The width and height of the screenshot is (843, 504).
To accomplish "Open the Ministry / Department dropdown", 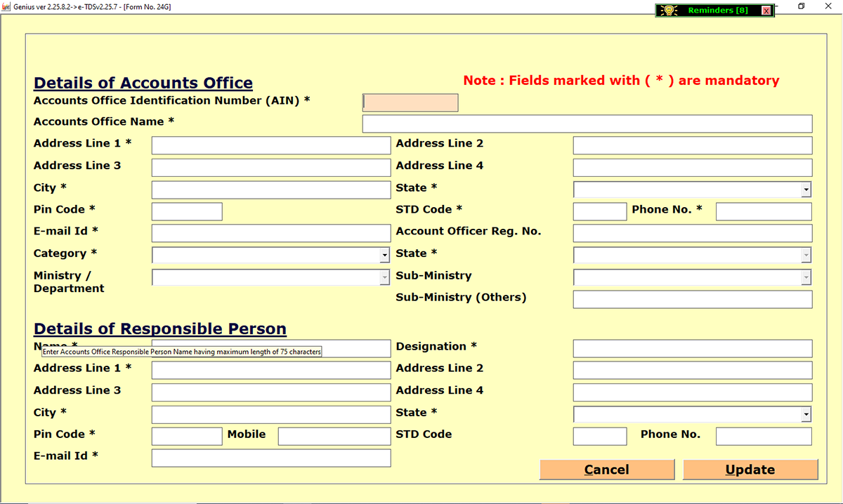I will click(x=384, y=277).
